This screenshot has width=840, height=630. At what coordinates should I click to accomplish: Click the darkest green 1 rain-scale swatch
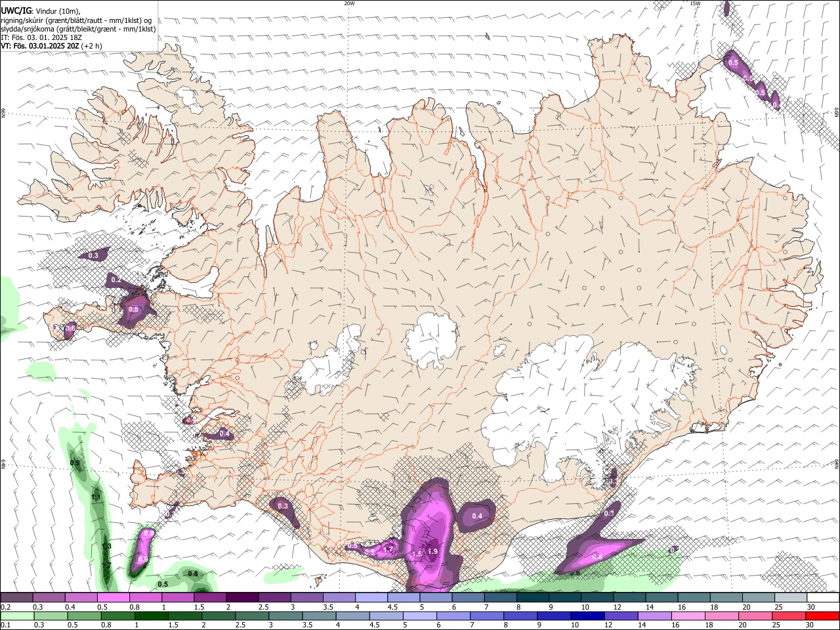[x=152, y=616]
